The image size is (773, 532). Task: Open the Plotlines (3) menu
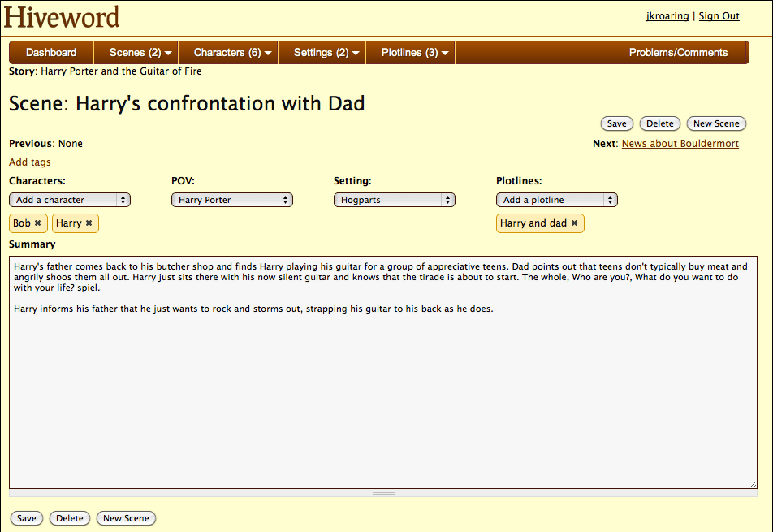410,53
